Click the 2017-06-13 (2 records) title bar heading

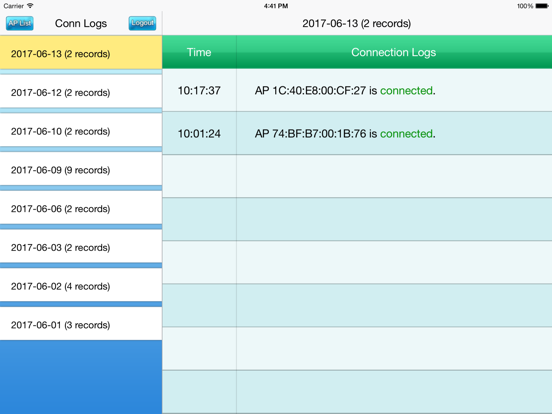point(357,23)
